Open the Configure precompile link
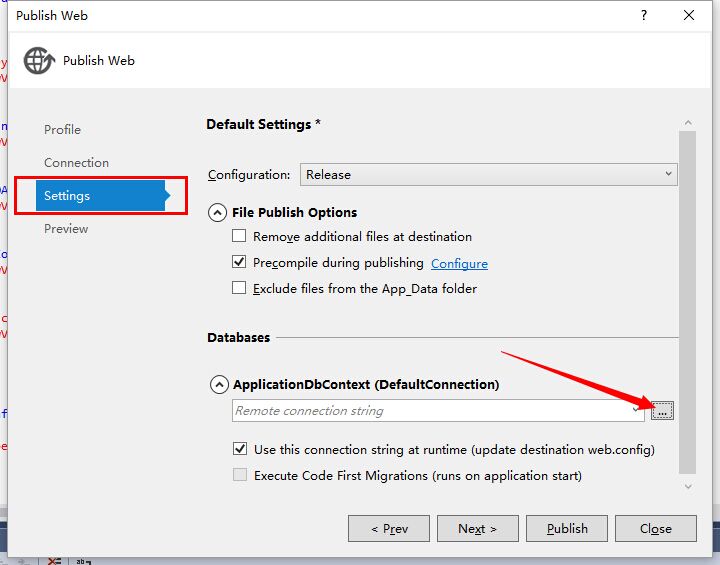This screenshot has height=565, width=720. 459,264
